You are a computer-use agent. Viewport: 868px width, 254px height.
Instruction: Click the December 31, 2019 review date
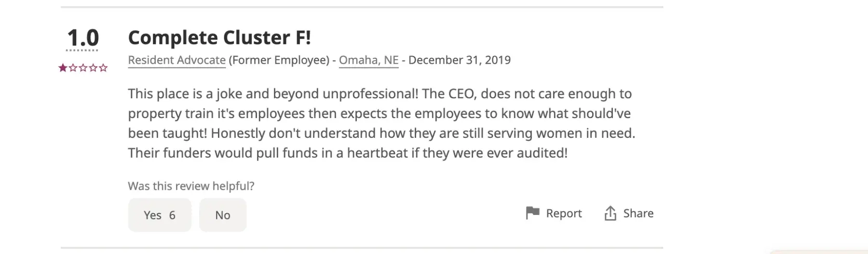[x=459, y=60]
